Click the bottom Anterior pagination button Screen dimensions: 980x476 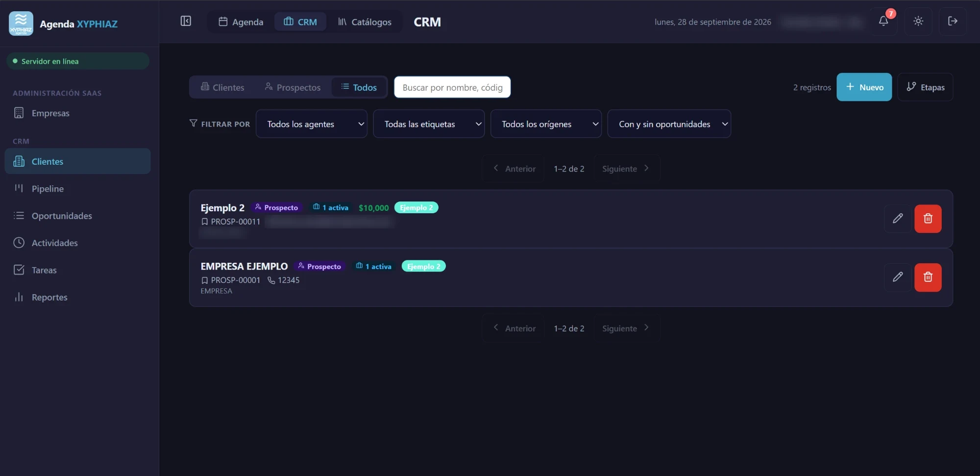[514, 328]
